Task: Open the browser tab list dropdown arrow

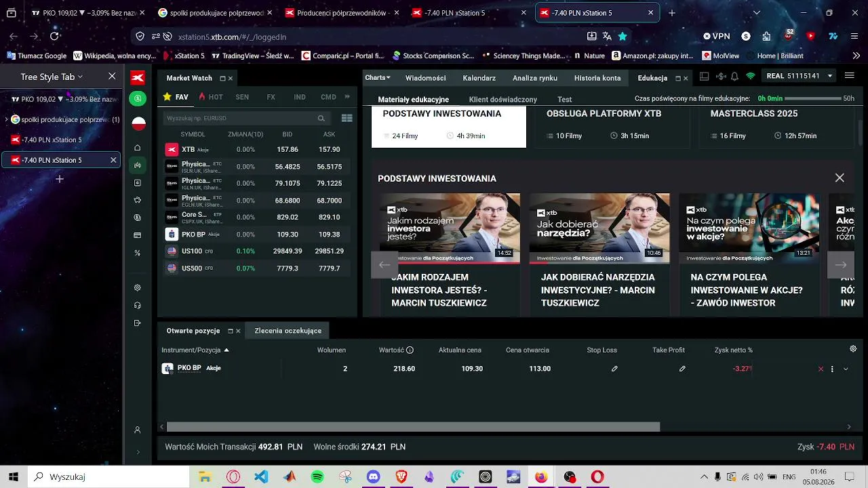Action: tap(757, 13)
